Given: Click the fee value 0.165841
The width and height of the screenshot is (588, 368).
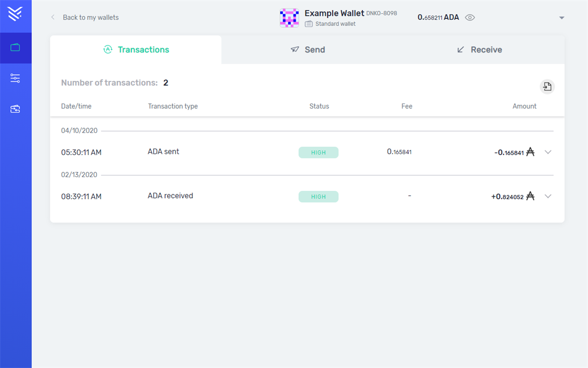Looking at the screenshot, I should tap(399, 152).
